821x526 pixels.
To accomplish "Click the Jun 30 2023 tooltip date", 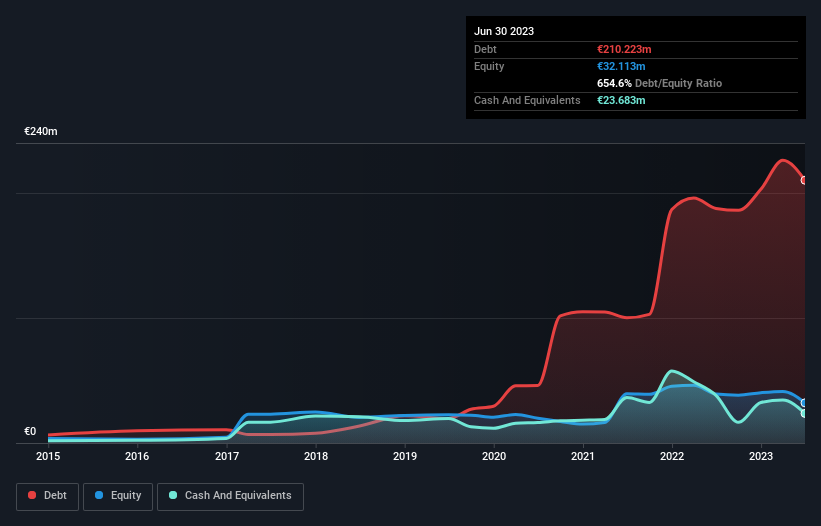I will pyautogui.click(x=504, y=31).
